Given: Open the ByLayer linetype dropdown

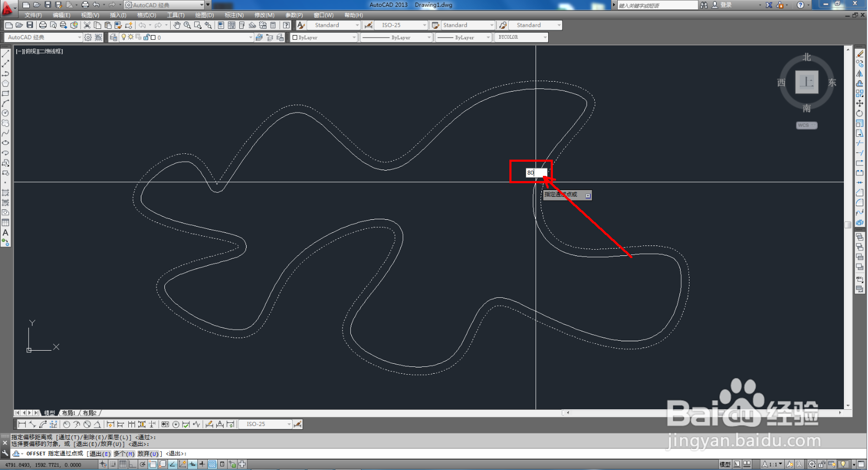Looking at the screenshot, I should point(396,38).
